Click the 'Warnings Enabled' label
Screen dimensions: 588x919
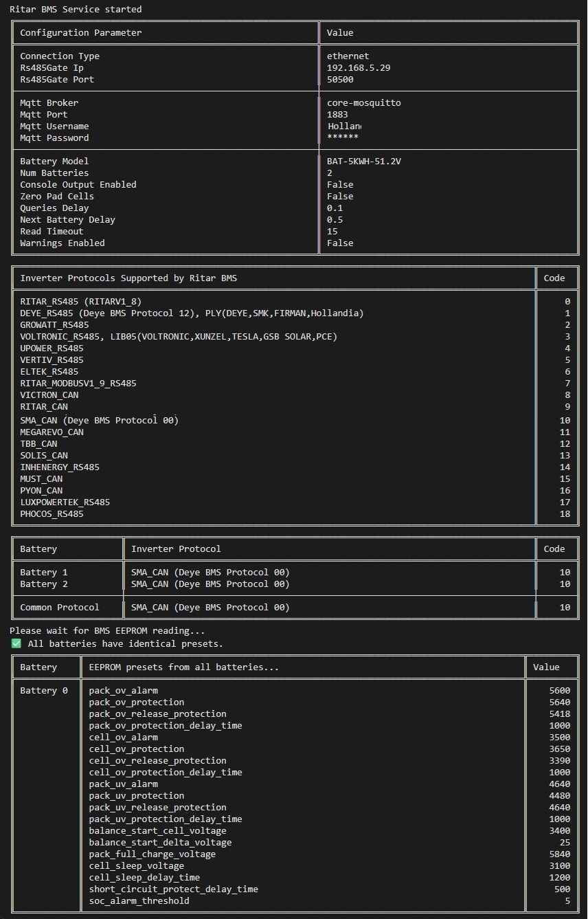tap(63, 243)
